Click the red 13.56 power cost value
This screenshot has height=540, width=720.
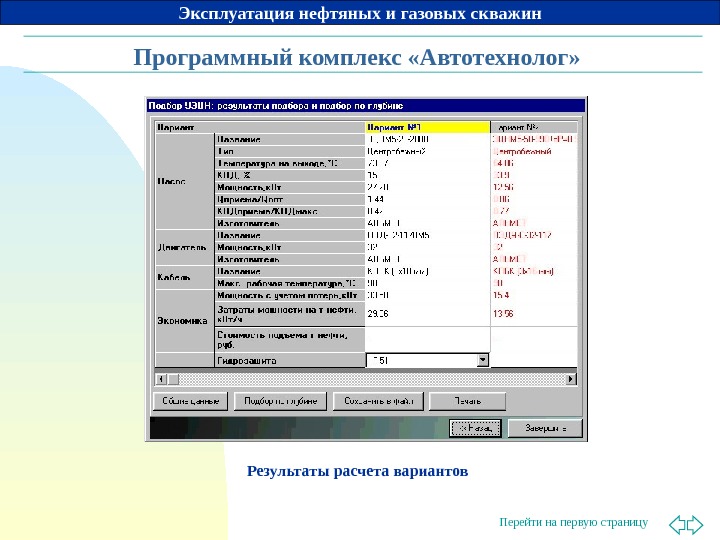tap(503, 314)
